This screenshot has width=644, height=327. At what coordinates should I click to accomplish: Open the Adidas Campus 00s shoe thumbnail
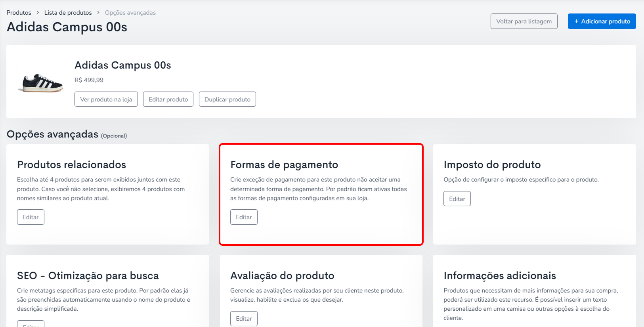(40, 83)
